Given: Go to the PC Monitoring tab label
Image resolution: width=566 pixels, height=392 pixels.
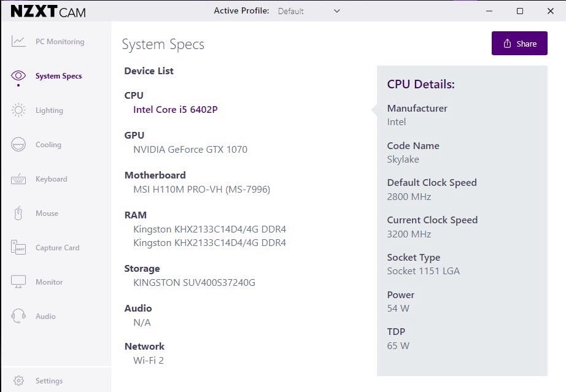Looking at the screenshot, I should (60, 42).
